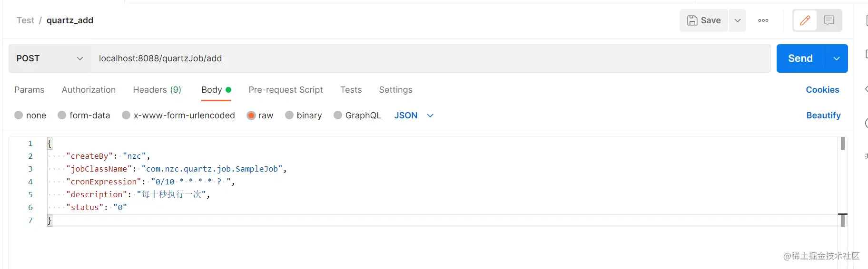Select the GraphQL body option

tap(338, 115)
